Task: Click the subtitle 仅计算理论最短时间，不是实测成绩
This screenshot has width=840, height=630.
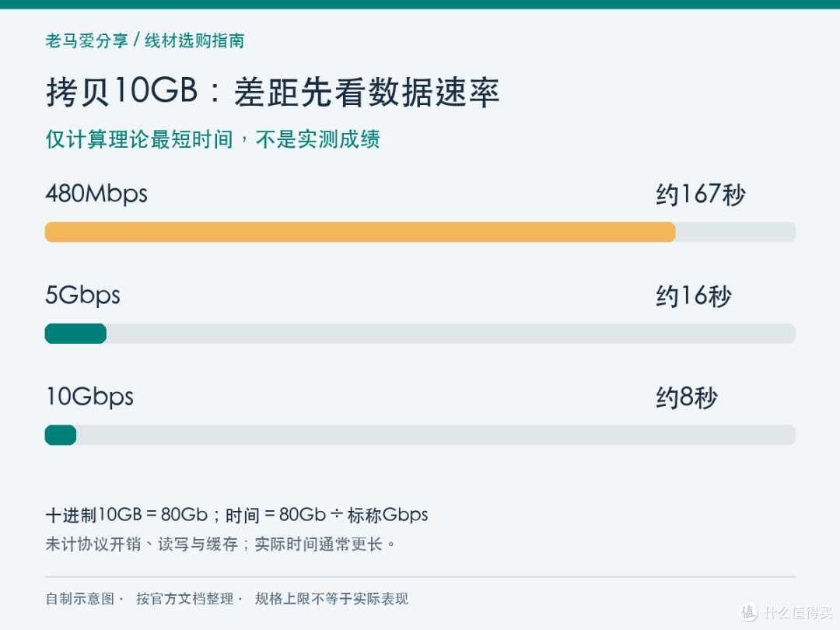Action: (x=212, y=139)
